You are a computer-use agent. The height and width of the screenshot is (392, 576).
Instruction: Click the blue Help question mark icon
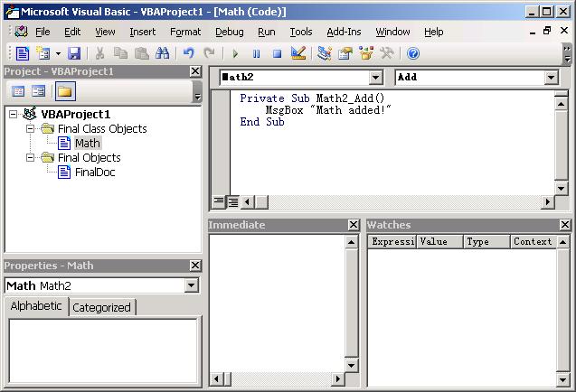[x=413, y=54]
